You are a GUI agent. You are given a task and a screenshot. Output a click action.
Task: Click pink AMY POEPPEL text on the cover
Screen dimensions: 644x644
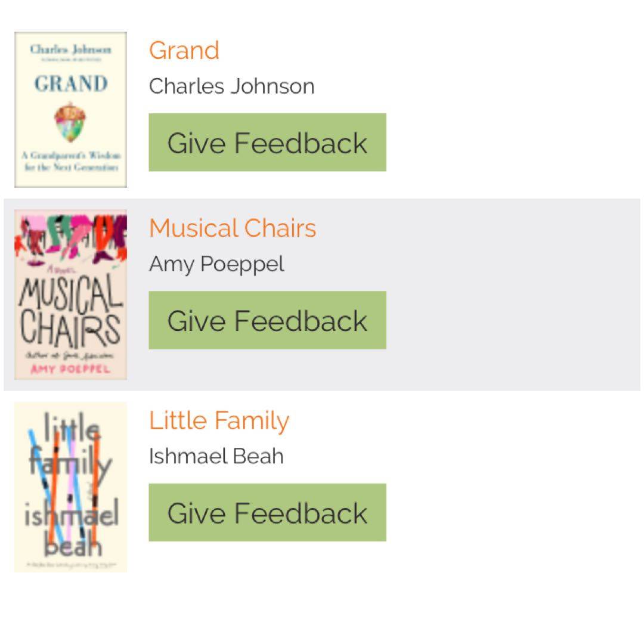70,369
